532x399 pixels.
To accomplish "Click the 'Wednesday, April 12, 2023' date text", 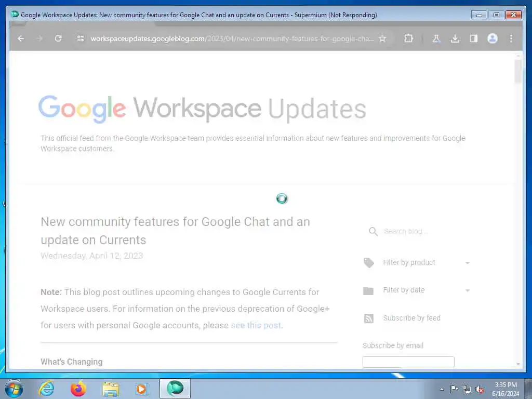I will pos(91,256).
